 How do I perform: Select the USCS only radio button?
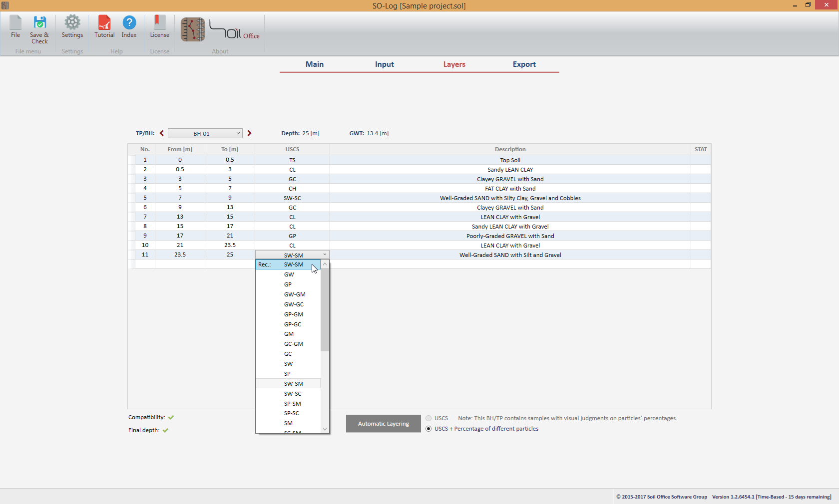[428, 418]
